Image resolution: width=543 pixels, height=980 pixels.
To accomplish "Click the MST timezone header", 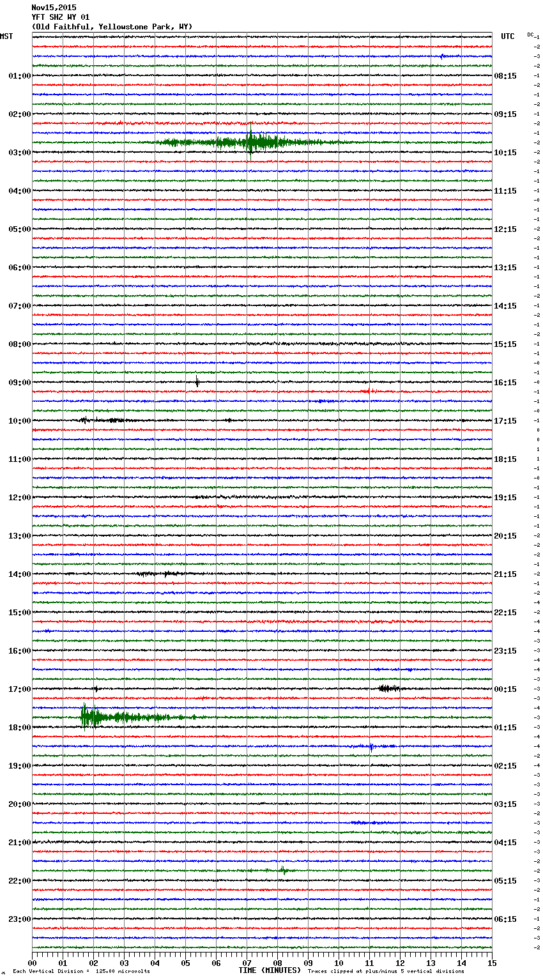I will (6, 36).
